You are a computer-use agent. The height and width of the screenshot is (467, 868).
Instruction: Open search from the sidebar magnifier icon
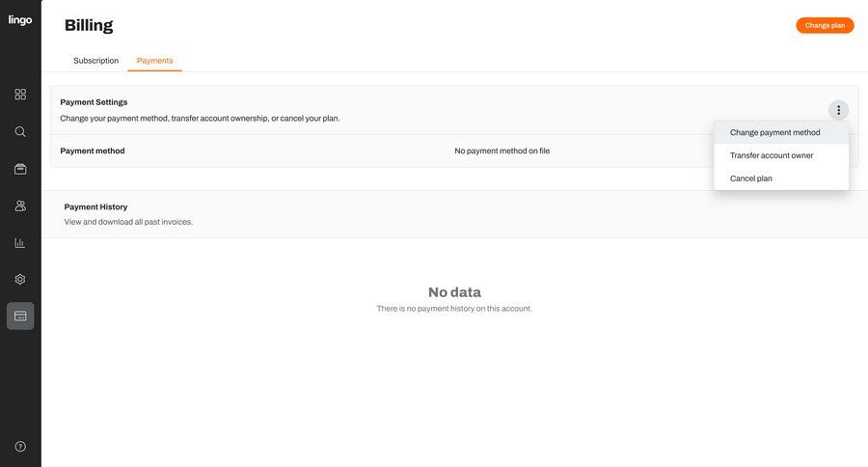tap(20, 131)
